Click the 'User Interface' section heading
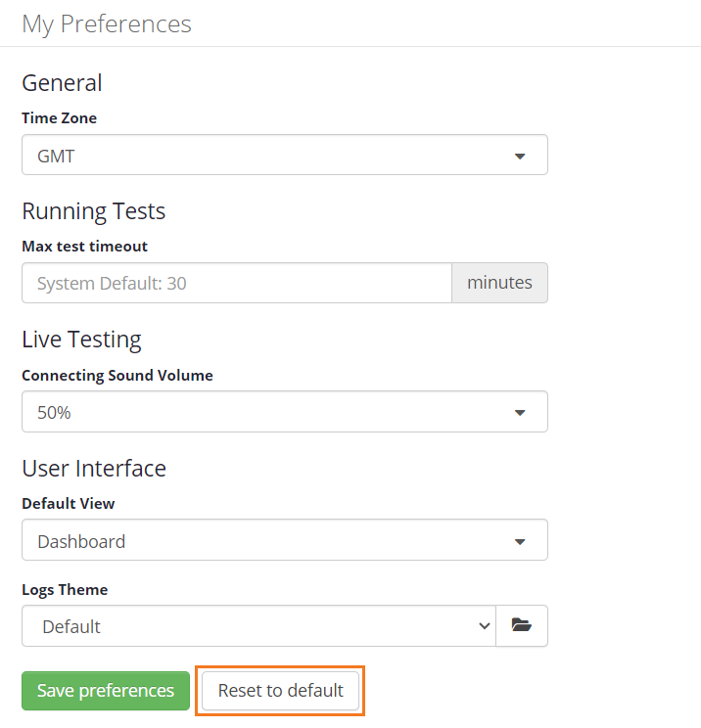The height and width of the screenshot is (728, 701). [x=94, y=469]
